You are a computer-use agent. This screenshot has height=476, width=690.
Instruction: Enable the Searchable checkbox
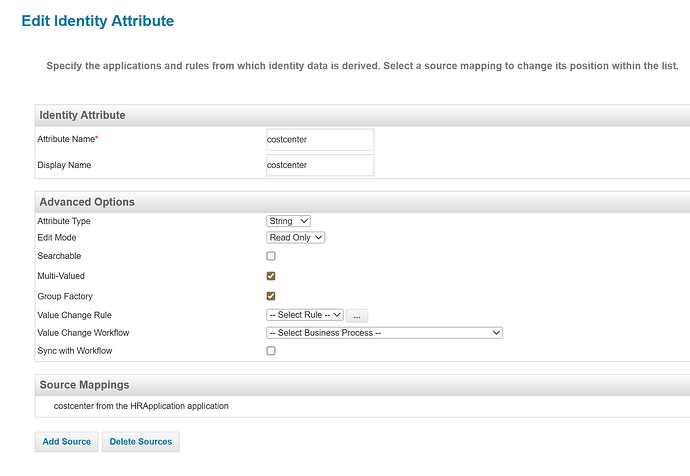point(271,257)
